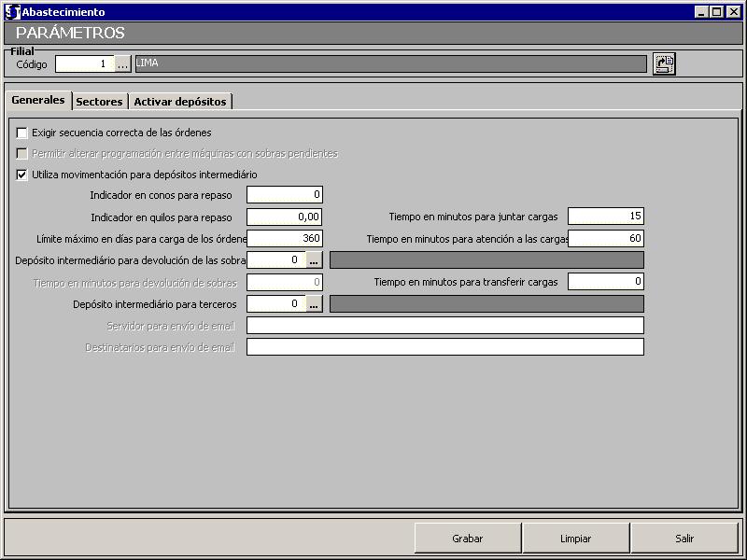Focus the Indicador en conos para repaso field
Viewport: 747px width, 560px height.
[x=284, y=195]
